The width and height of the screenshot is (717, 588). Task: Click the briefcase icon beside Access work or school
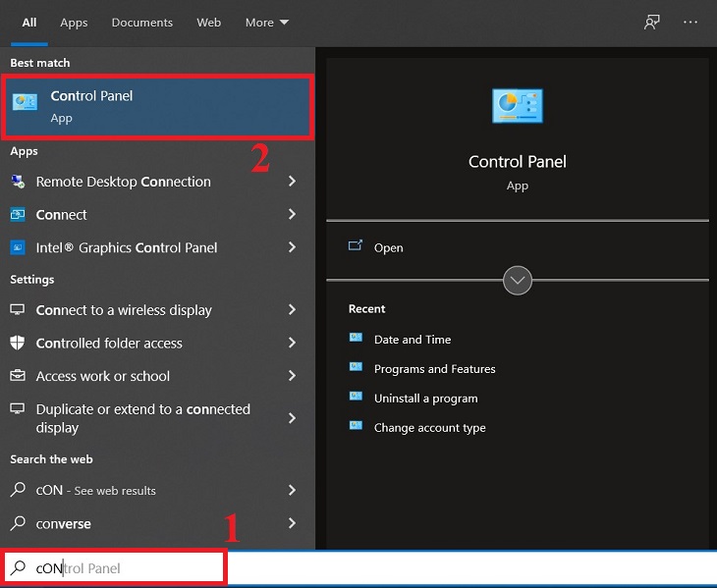[18, 376]
